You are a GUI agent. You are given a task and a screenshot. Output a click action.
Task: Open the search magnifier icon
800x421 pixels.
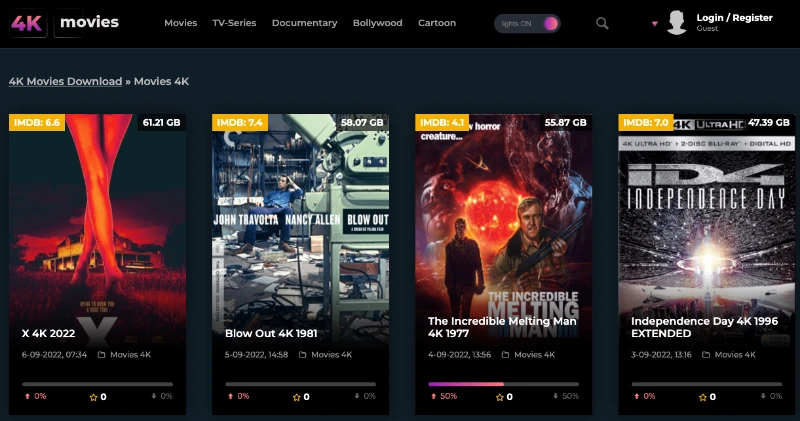coord(602,23)
